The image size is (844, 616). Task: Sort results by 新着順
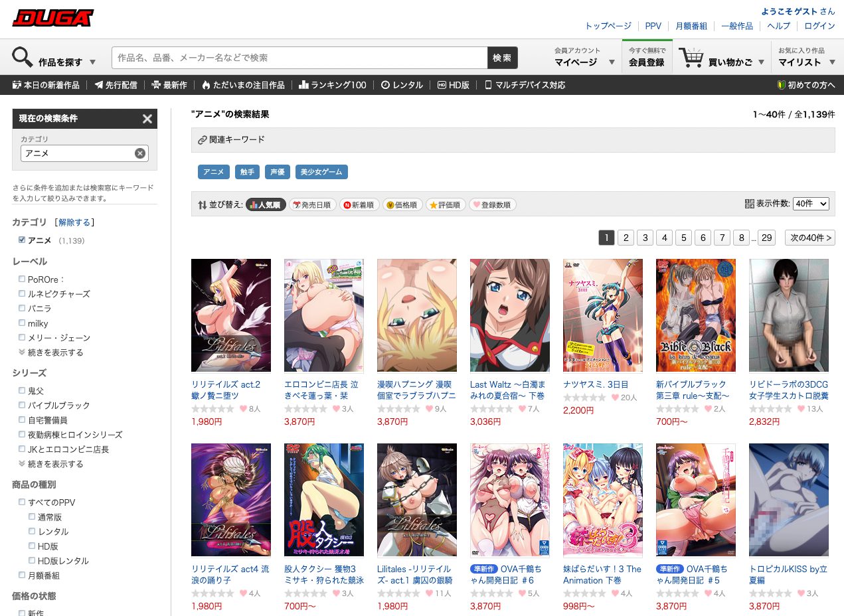tap(359, 204)
